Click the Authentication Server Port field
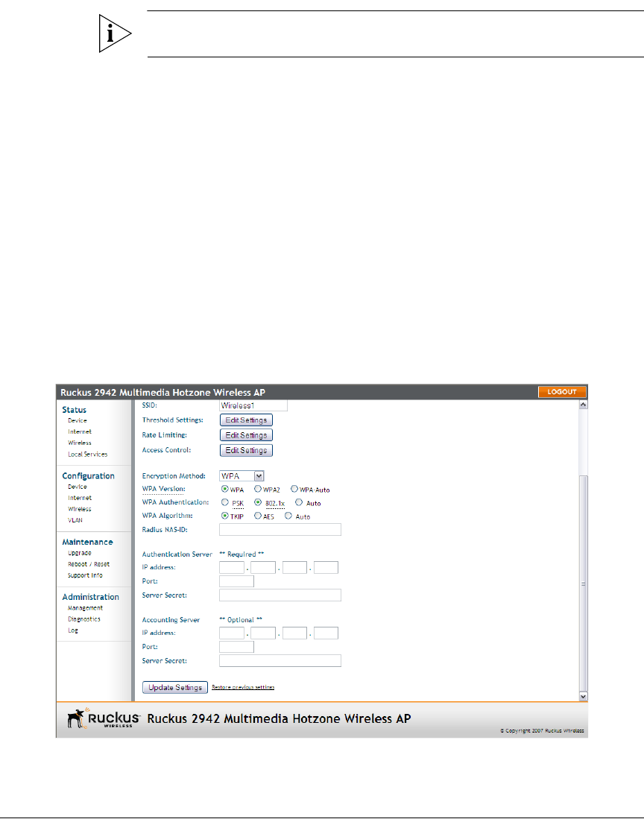Screen dimensions: 644x819 pos(236,581)
